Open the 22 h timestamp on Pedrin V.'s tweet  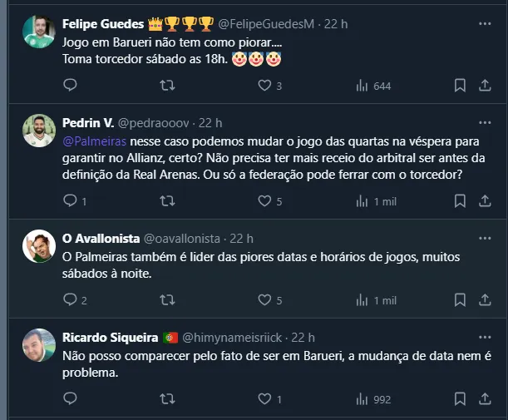point(210,123)
